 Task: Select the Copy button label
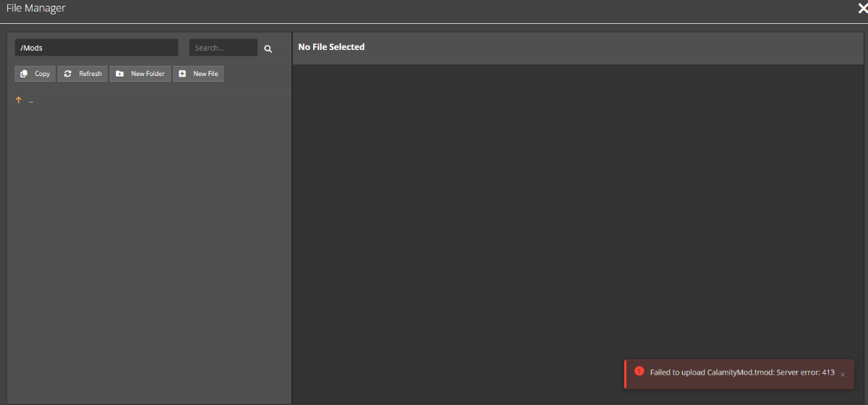coord(43,74)
